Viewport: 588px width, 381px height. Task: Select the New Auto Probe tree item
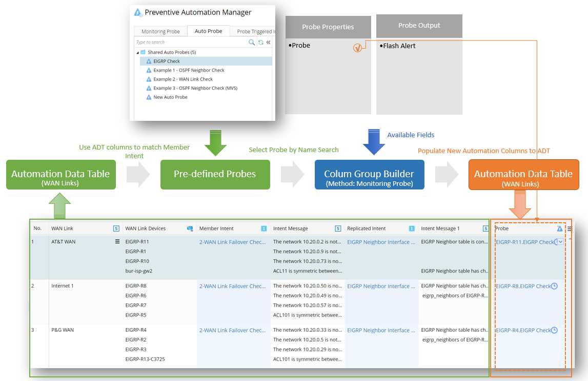(170, 97)
